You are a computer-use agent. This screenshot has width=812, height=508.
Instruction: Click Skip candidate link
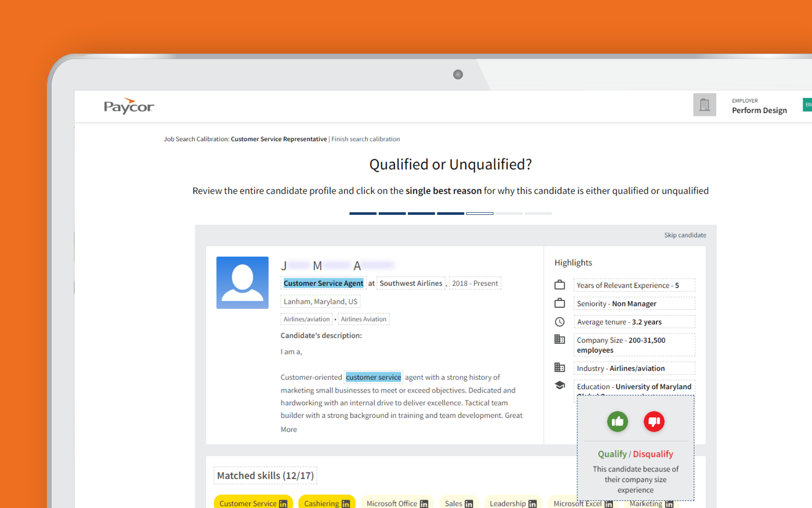[x=685, y=235]
